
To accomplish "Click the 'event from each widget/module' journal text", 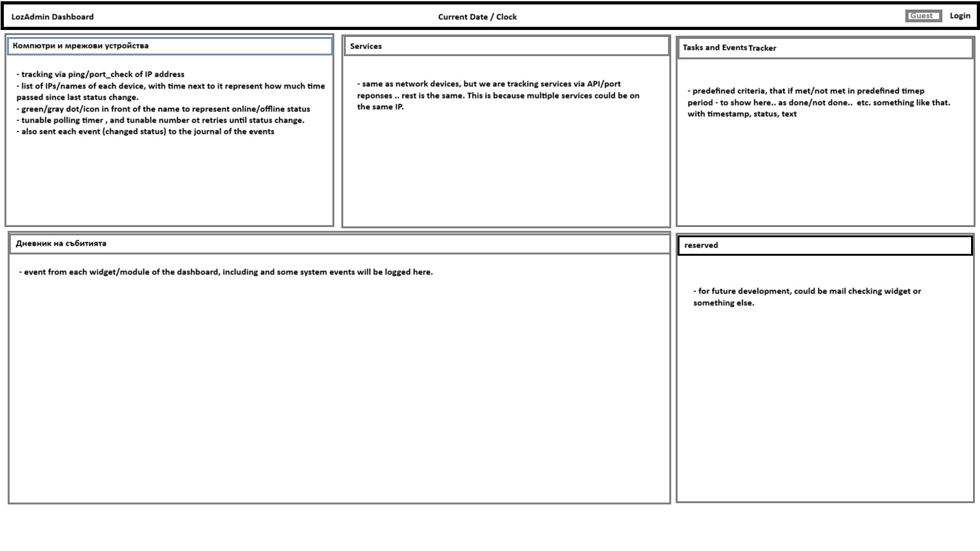I will tap(226, 272).
